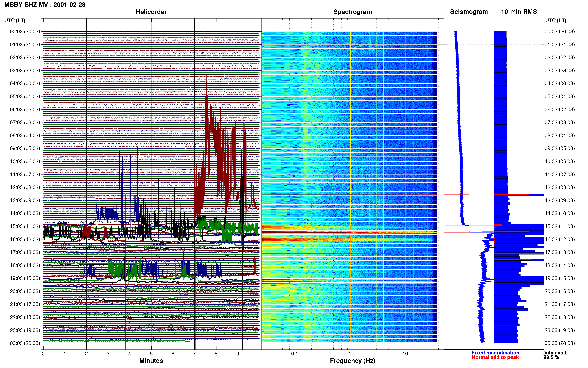Select left time label '10:03 (06:03)'

tap(25, 161)
